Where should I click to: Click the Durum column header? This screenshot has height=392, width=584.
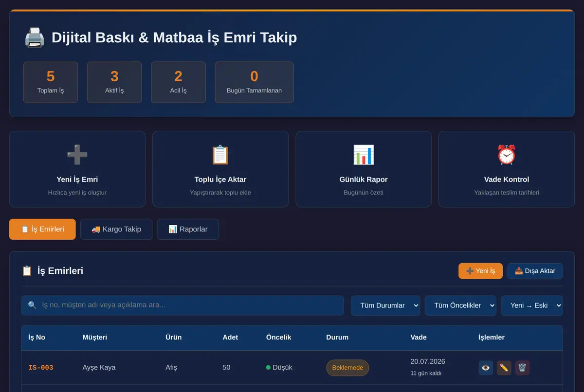tap(337, 337)
